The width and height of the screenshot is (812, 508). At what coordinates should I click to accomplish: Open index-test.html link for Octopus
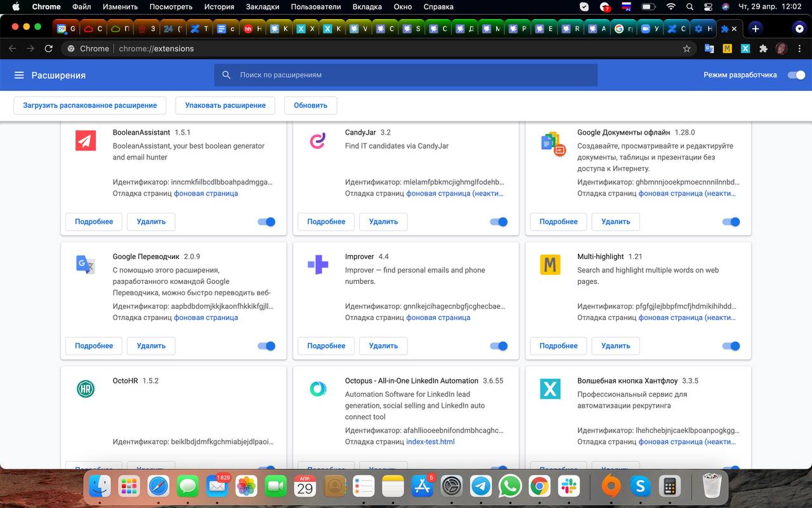pos(430,442)
